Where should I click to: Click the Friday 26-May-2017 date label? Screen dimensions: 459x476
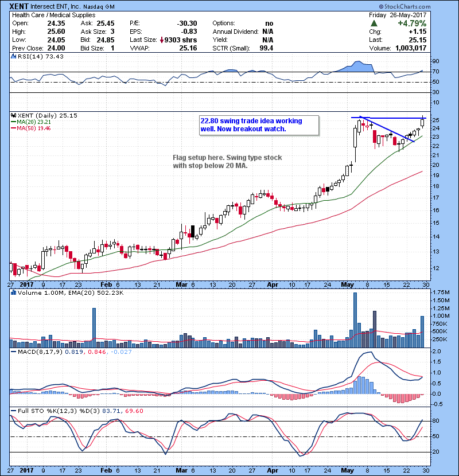398,15
